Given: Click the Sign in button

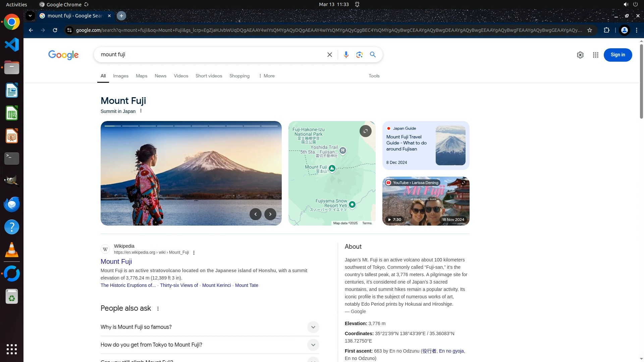Looking at the screenshot, I should coord(618,55).
